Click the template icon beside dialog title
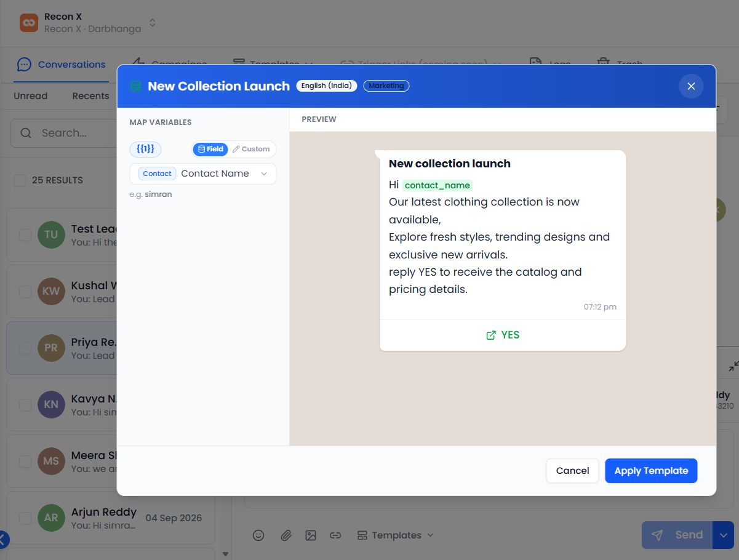 (x=135, y=86)
